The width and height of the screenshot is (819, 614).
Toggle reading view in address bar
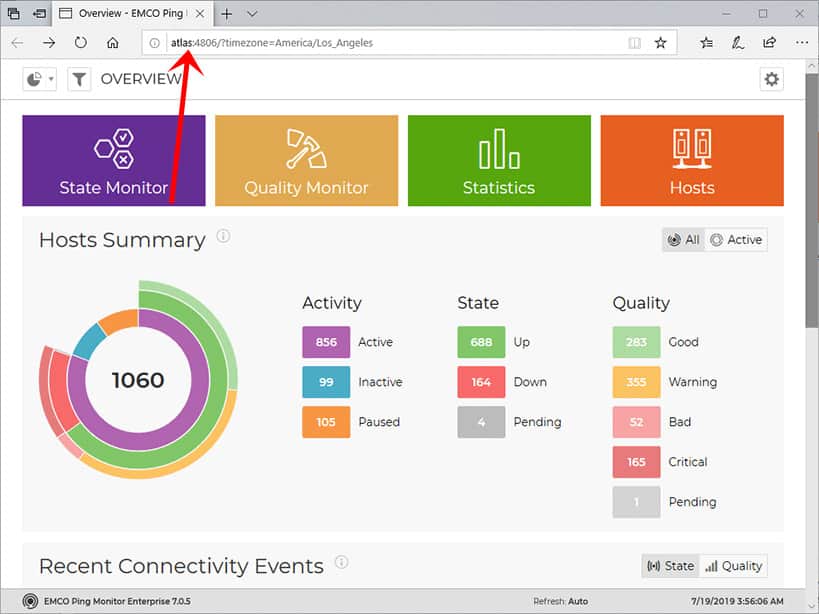[635, 43]
